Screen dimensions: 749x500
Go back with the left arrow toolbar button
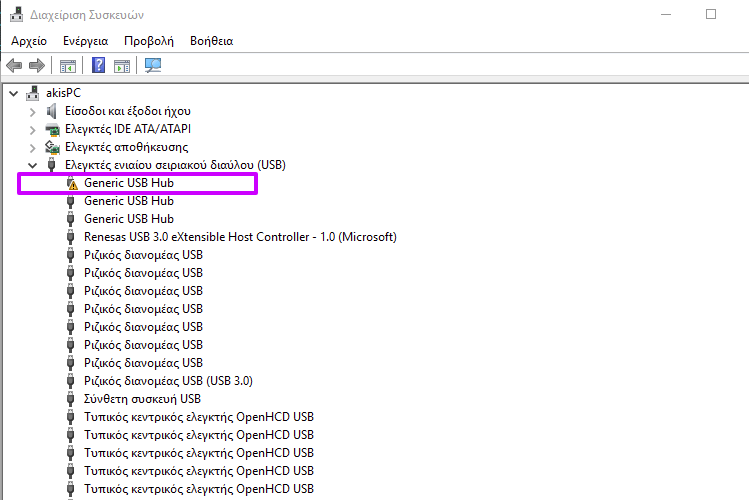click(x=14, y=65)
